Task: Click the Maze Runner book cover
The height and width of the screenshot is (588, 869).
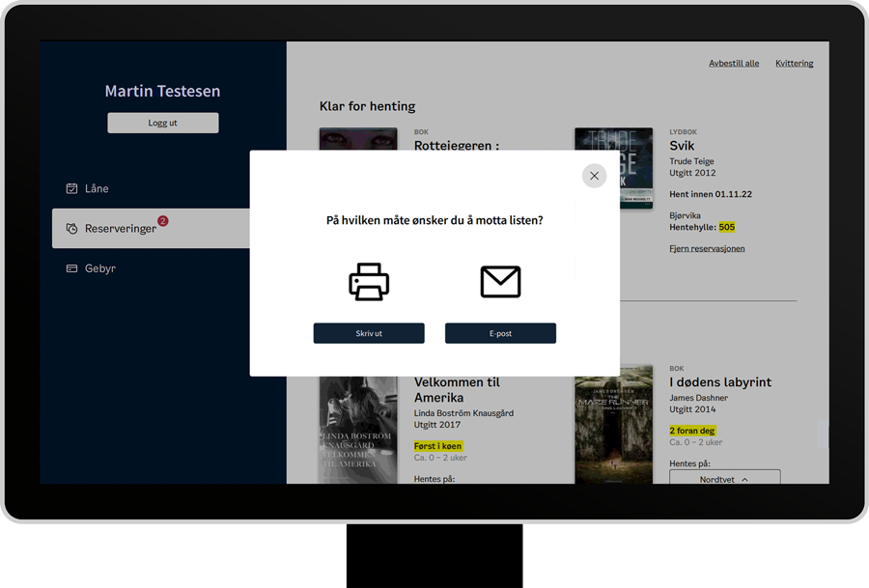Action: pos(613,425)
